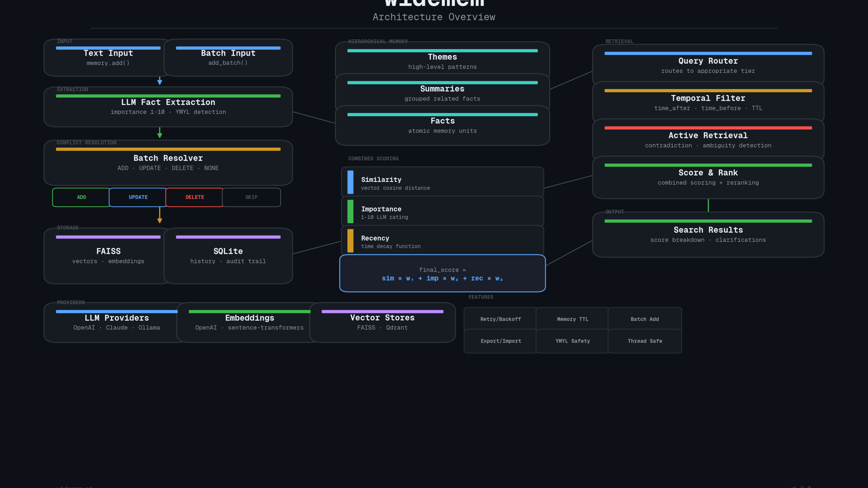This screenshot has height=488, width=868.
Task: Click the YMYL Safety feature tile
Action: click(x=572, y=341)
